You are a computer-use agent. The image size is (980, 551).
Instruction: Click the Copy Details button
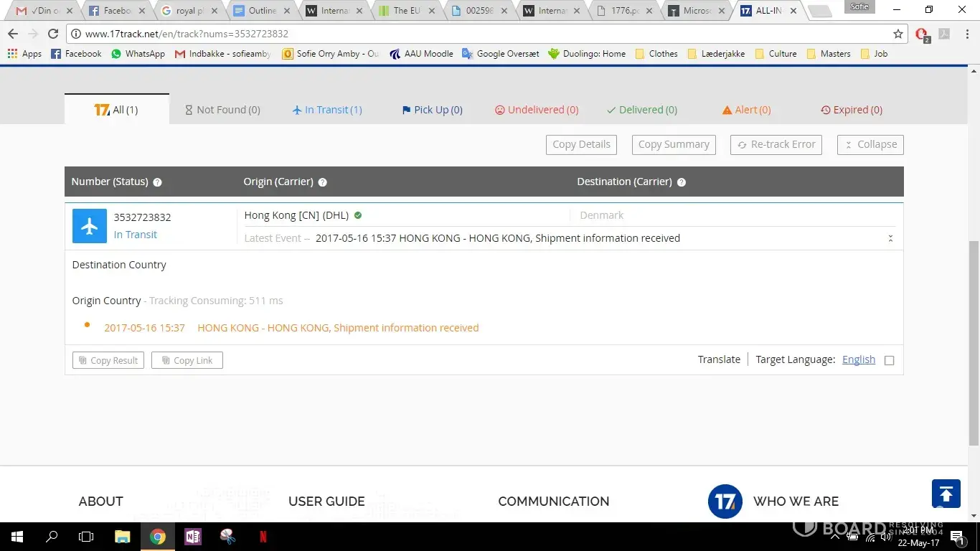[x=582, y=144]
